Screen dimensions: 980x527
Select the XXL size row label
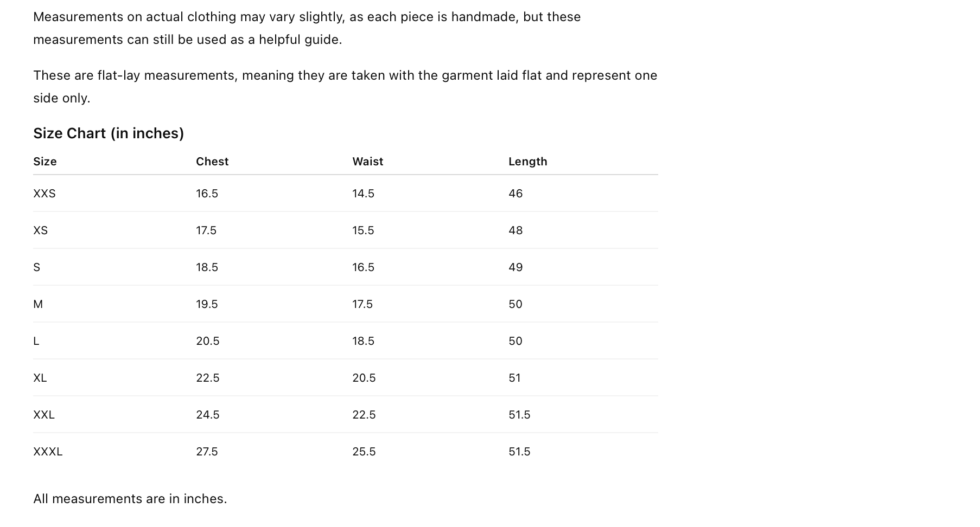[44, 415]
